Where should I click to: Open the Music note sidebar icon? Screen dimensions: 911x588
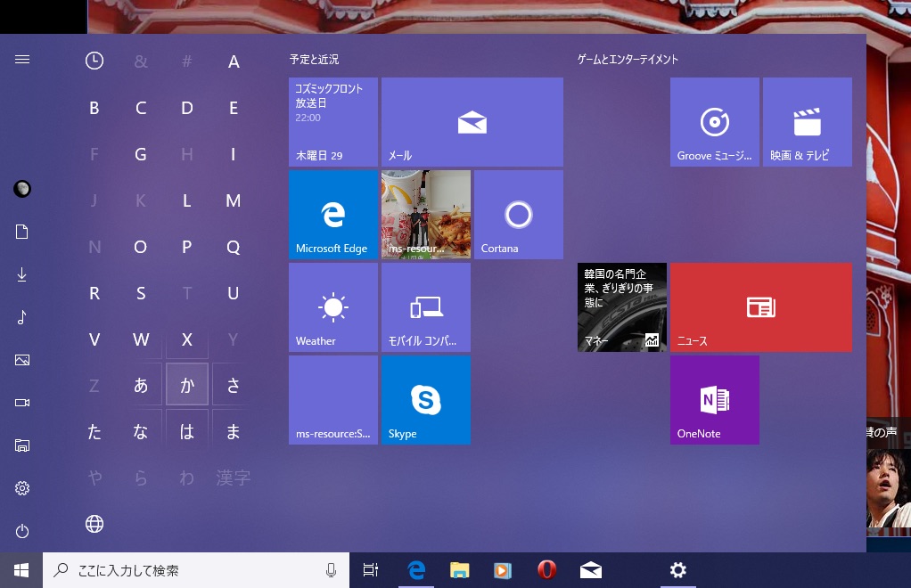[x=22, y=317]
